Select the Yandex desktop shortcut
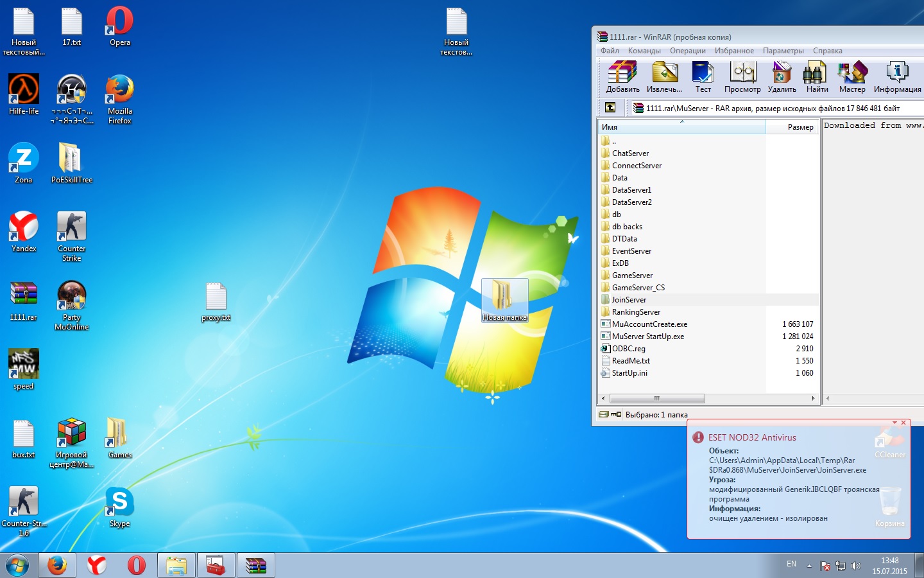 (24, 232)
